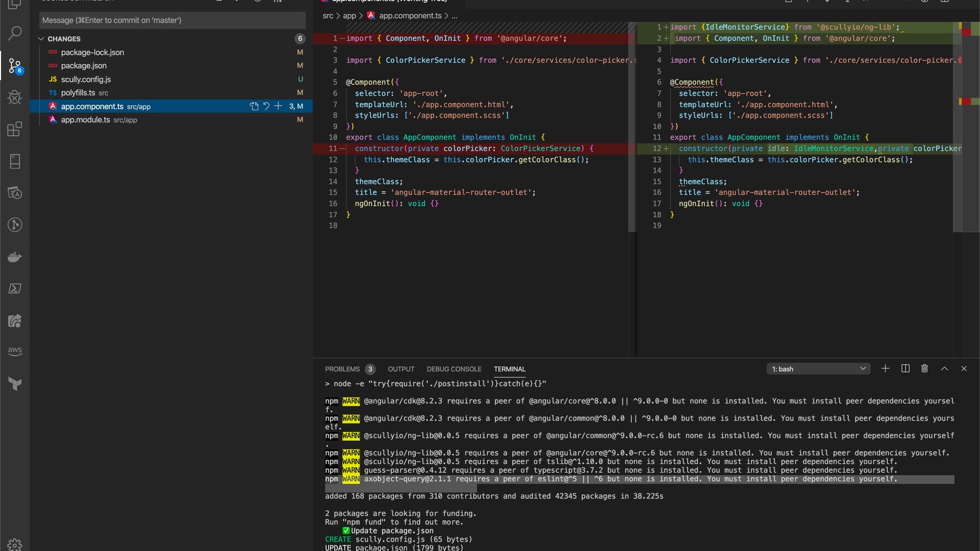Maximize terminal panel with chevron up
The image size is (980, 551).
pos(944,369)
